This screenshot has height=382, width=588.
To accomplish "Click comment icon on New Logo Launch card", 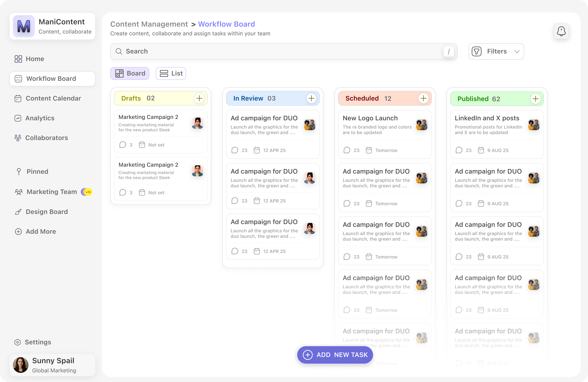I will coord(347,150).
